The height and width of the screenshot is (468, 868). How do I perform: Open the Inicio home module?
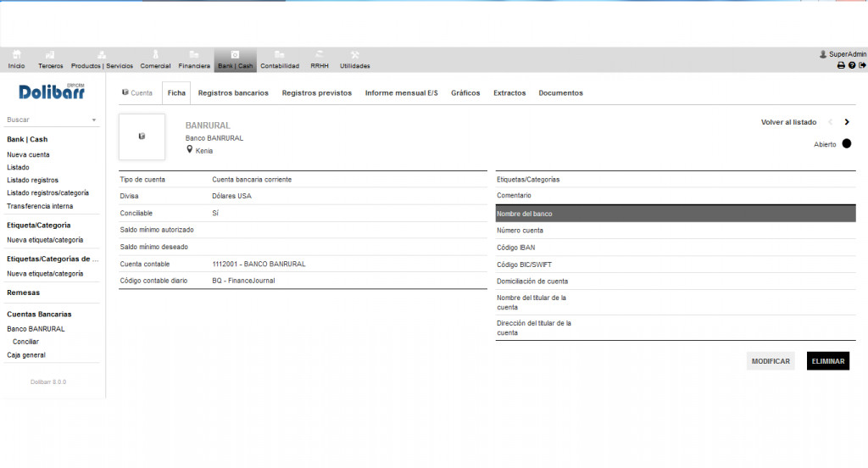pos(16,59)
